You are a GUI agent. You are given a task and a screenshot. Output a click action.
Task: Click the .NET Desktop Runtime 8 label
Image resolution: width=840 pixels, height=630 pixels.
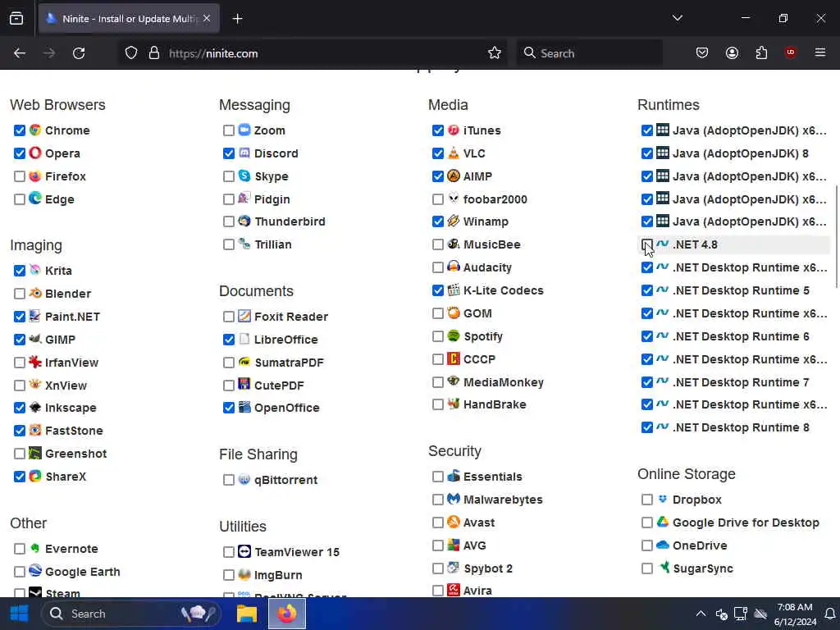tap(741, 427)
